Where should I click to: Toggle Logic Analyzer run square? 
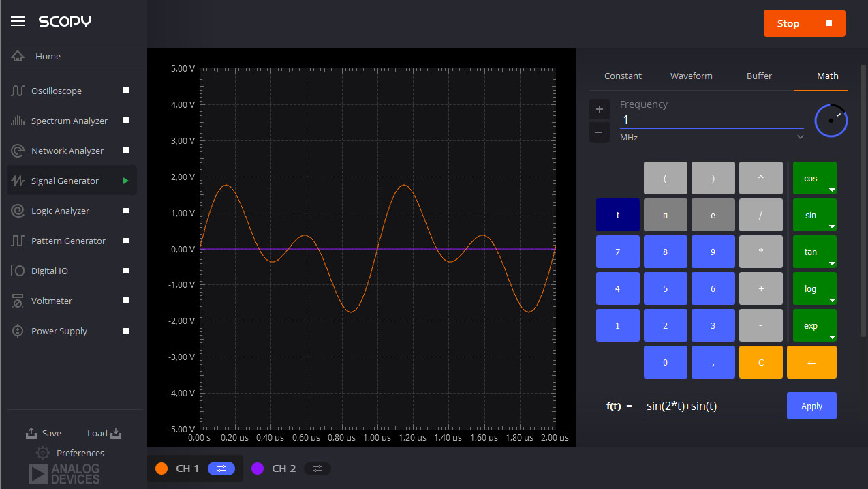coord(126,211)
